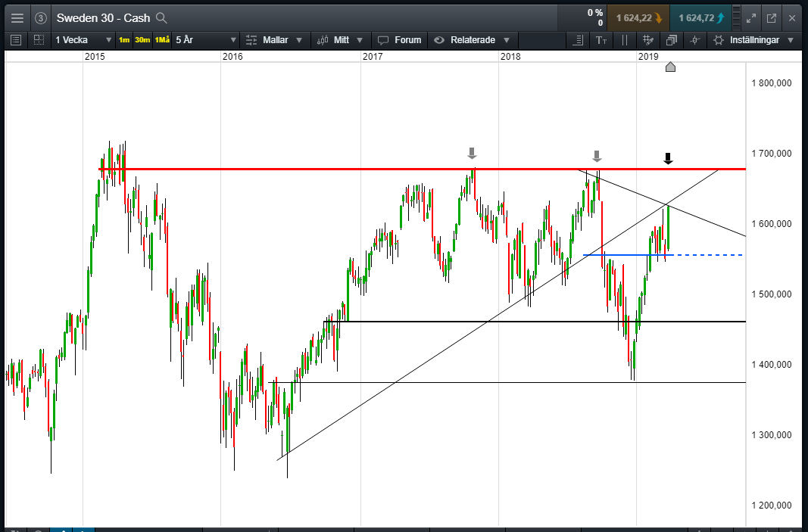Click the 1 400,000 price label
Image resolution: width=808 pixels, height=532 pixels.
[x=772, y=364]
